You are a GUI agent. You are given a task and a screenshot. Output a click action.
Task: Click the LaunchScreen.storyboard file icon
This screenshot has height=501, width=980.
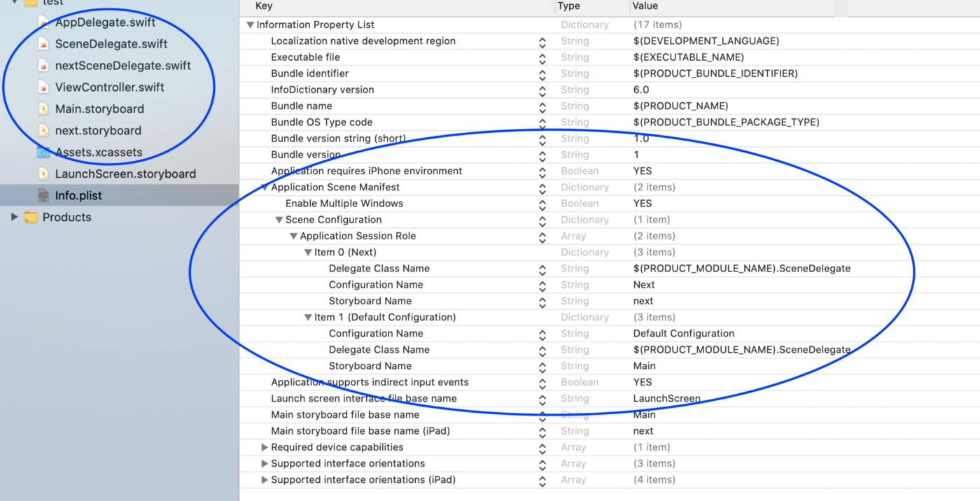tap(43, 174)
